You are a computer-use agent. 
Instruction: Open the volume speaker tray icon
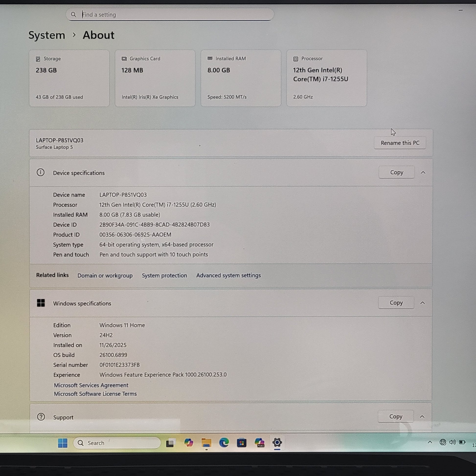(452, 442)
